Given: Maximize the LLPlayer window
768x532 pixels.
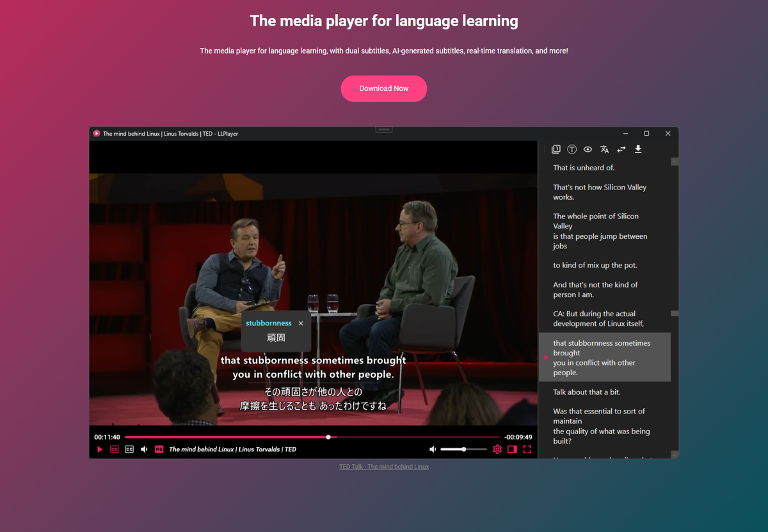Looking at the screenshot, I should [x=646, y=133].
